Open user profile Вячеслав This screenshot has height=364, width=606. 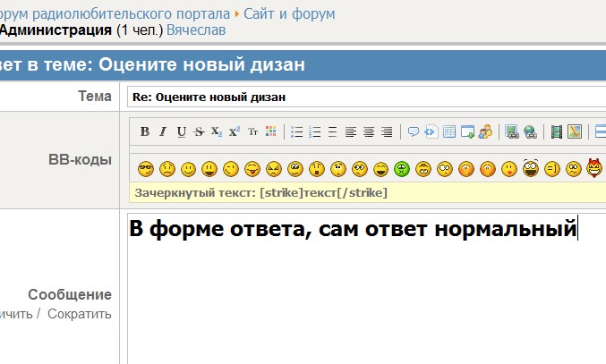coord(196,30)
